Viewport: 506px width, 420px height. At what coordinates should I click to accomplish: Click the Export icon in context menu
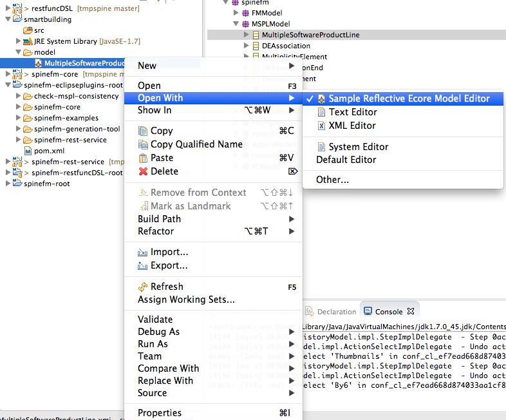[142, 265]
